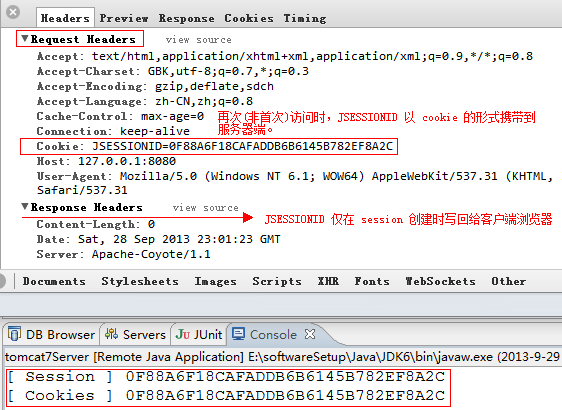Image resolution: width=562 pixels, height=410 pixels.
Task: Open the DB Browser view icon
Action: [x=15, y=334]
